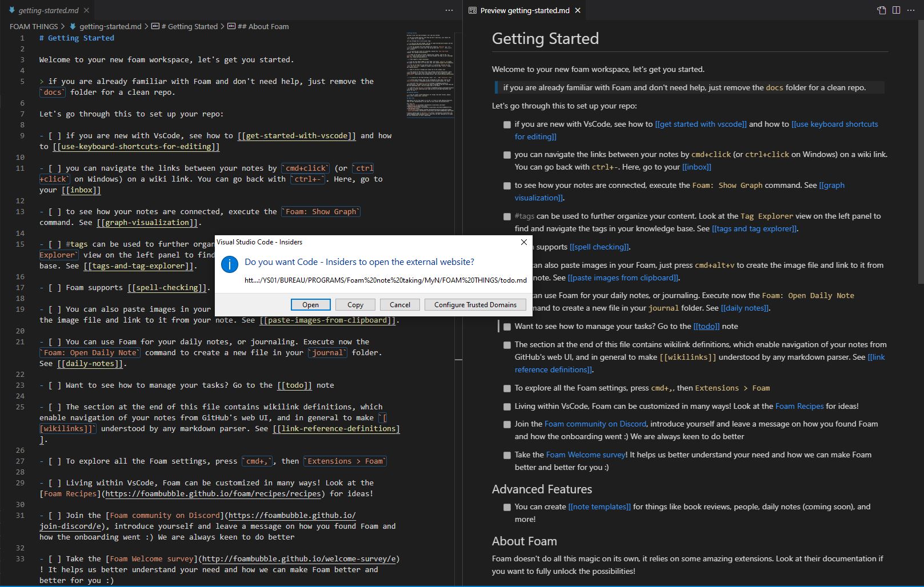Screen dimensions: 924x587
Task: Check the spell checking task checkbox
Action: click(x=506, y=247)
